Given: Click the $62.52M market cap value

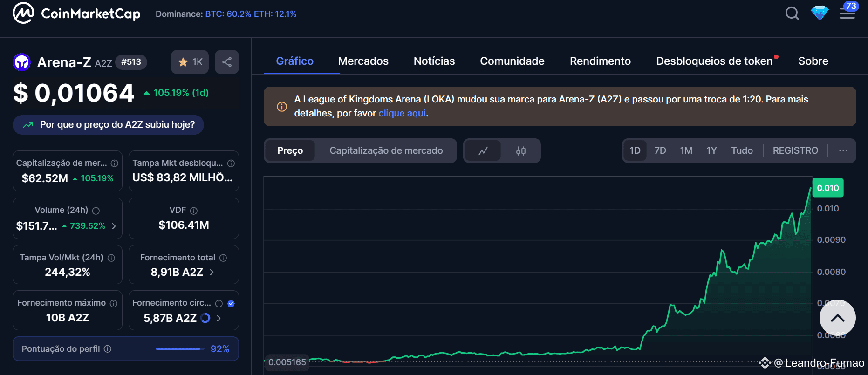Looking at the screenshot, I should 45,178.
